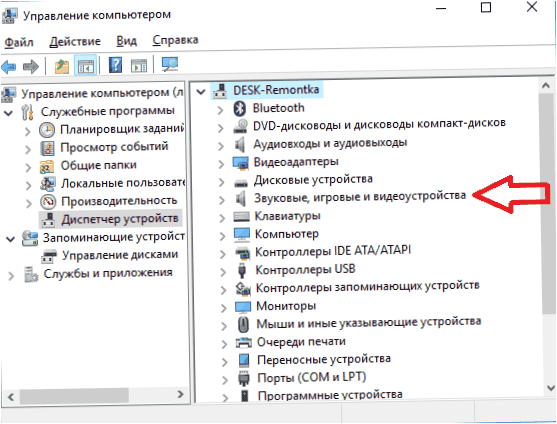Click the Очереди печати printer icon

click(x=244, y=342)
